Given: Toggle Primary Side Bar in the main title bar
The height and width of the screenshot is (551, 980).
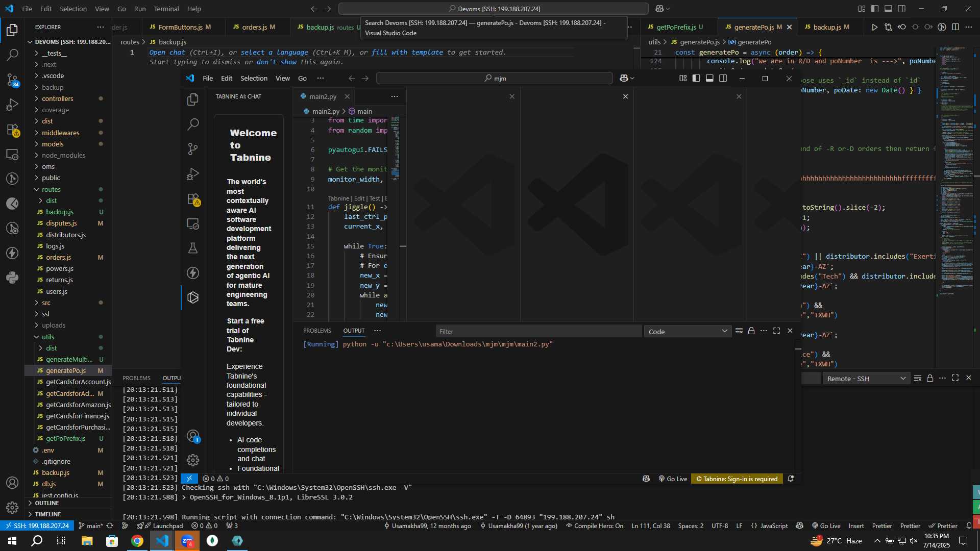Looking at the screenshot, I should tap(875, 9).
